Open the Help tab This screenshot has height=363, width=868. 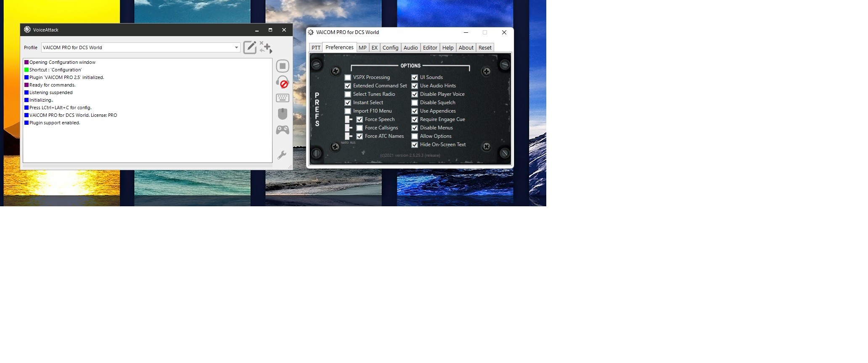coord(448,48)
